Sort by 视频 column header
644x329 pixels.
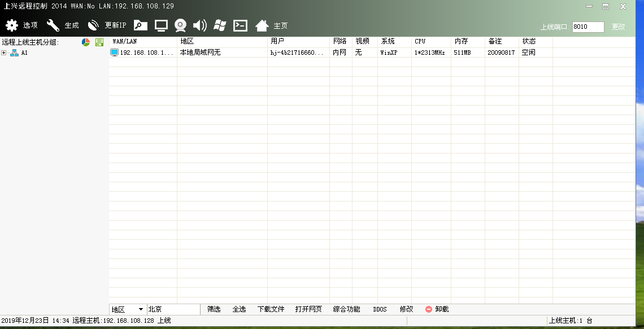pos(365,41)
